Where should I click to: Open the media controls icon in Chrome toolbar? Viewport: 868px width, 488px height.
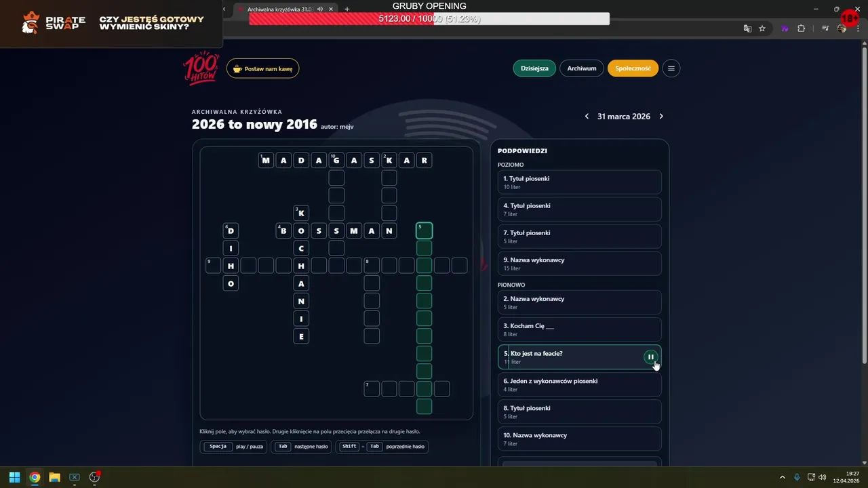tap(825, 28)
